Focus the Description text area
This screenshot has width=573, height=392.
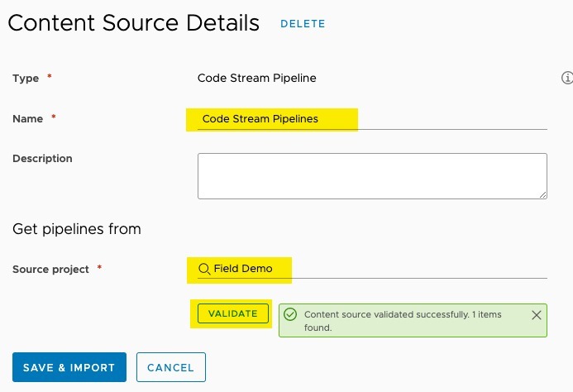tap(372, 176)
